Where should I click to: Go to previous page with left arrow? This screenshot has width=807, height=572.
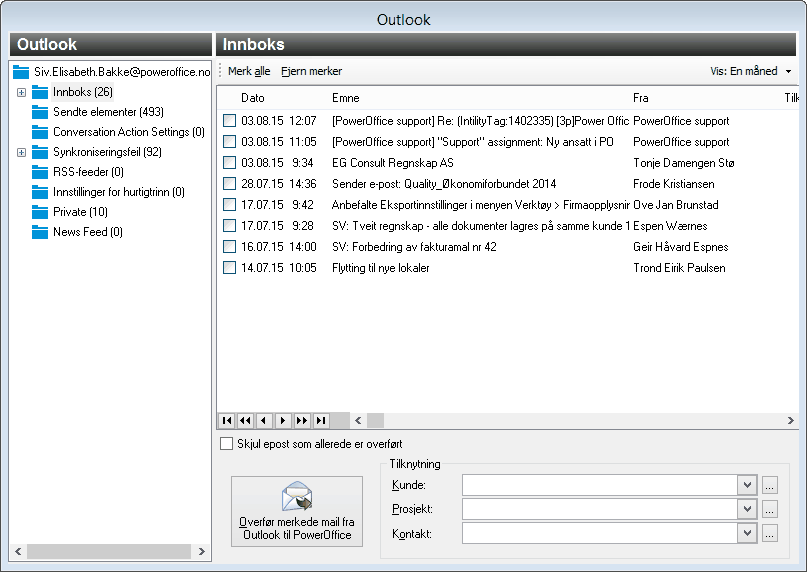coord(264,421)
